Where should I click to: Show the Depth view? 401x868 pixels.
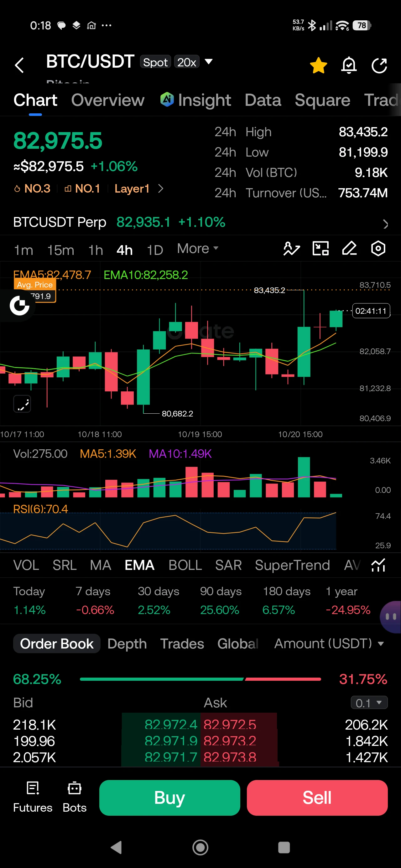[127, 643]
